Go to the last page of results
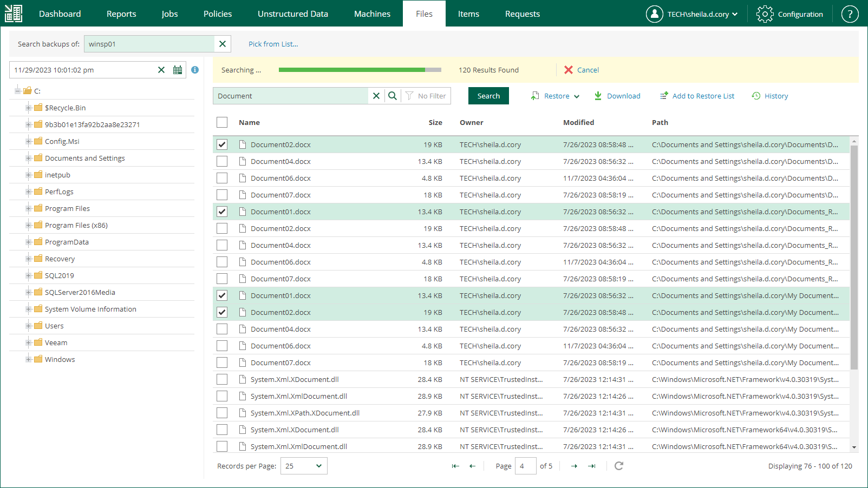868x488 pixels. pos(592,466)
